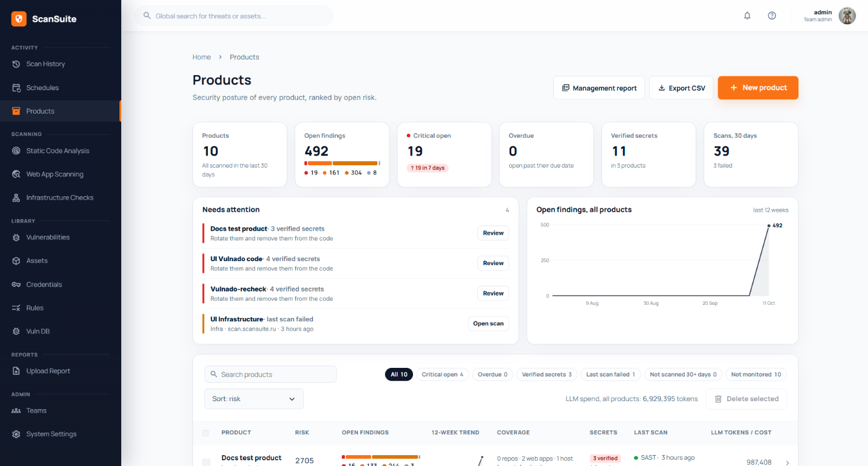
Task: Go to Teams via its people icon
Action: tap(16, 410)
